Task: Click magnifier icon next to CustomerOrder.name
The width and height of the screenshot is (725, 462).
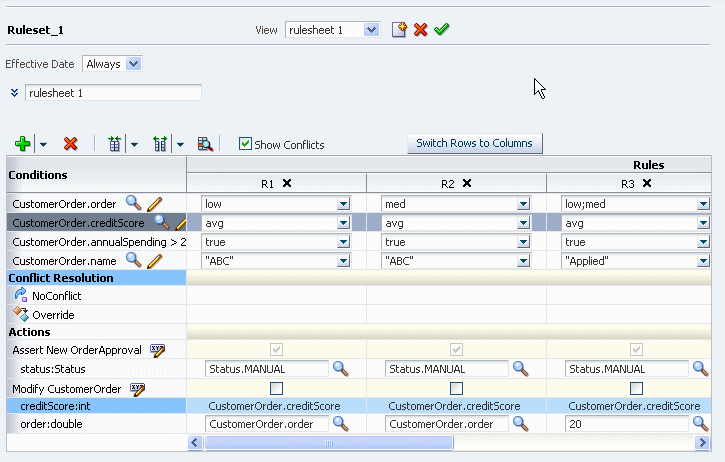Action: [x=134, y=260]
